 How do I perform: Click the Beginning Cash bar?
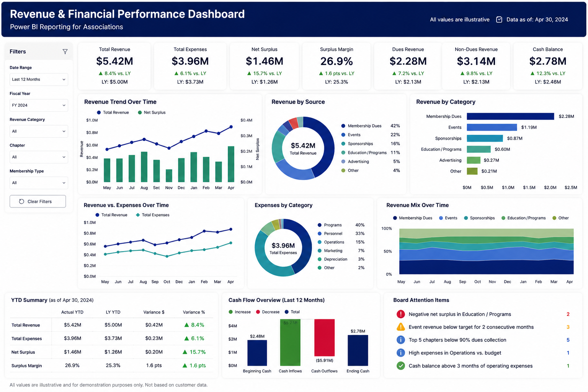257,353
